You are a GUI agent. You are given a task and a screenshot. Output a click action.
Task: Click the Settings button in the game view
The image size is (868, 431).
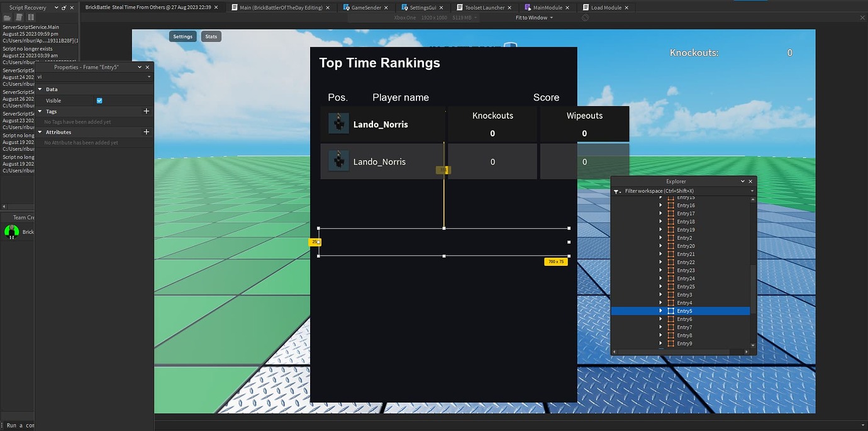point(182,36)
